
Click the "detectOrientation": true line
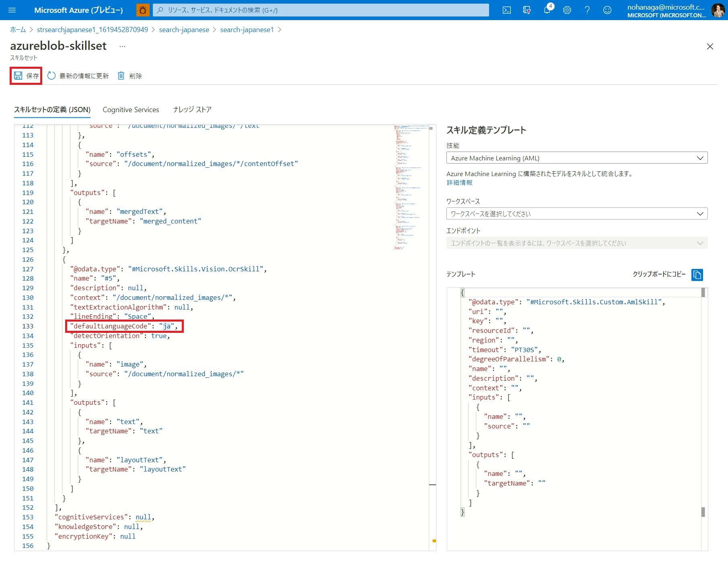pyautogui.click(x=120, y=336)
